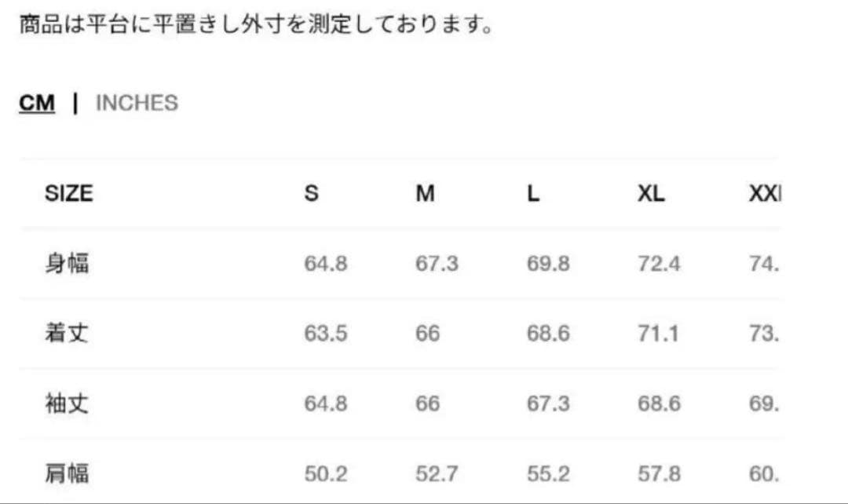Click the 57.8 value under XL
The width and height of the screenshot is (848, 504).
tap(659, 474)
